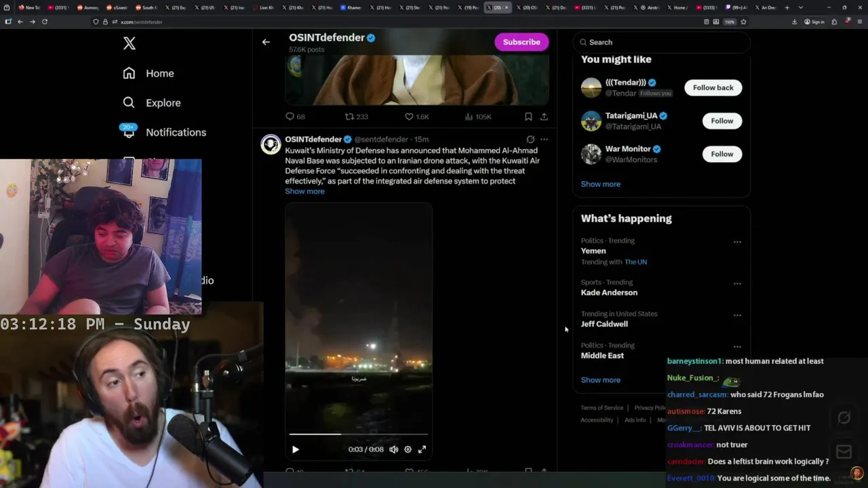Click Show more under What's happening
The height and width of the screenshot is (488, 868).
600,380
